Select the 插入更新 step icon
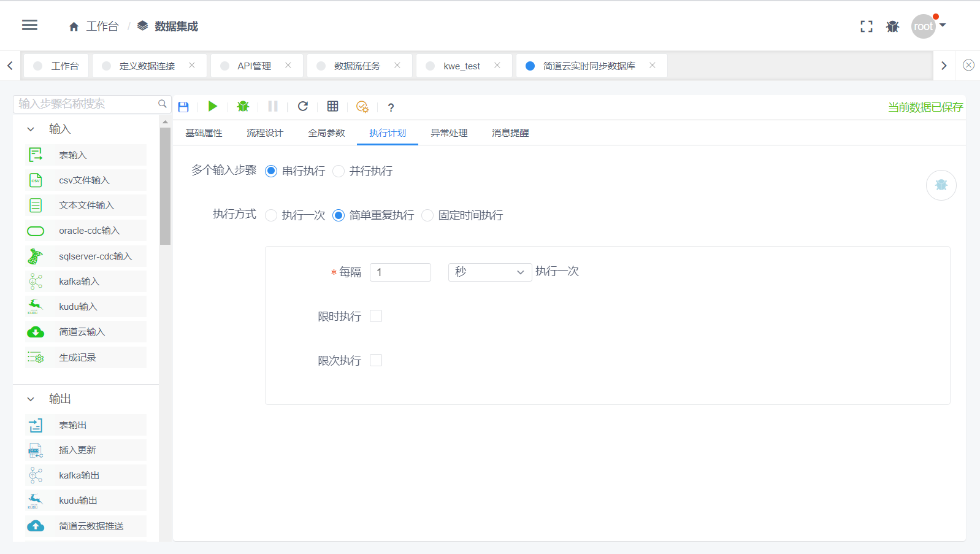Screen dimensions: 980x554 click(36, 450)
